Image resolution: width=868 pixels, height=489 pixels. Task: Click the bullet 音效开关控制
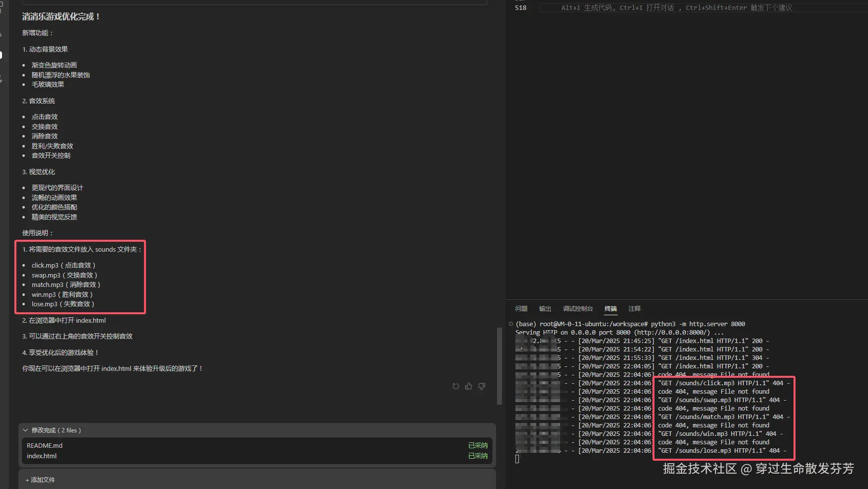(51, 156)
